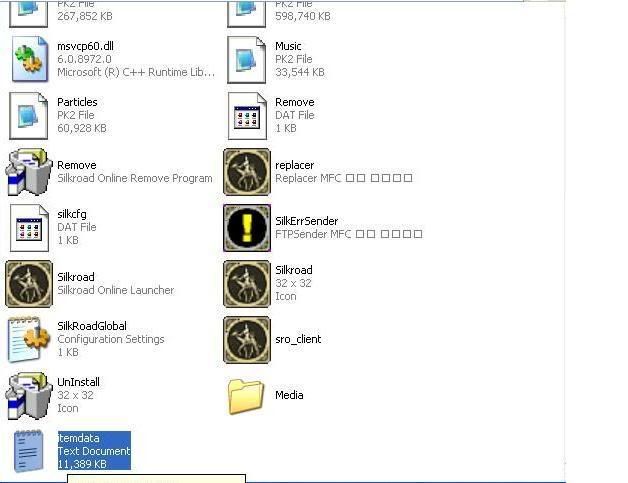Click the 33,544 KB size text
Screen dimensions: 628x483
[x=300, y=72]
